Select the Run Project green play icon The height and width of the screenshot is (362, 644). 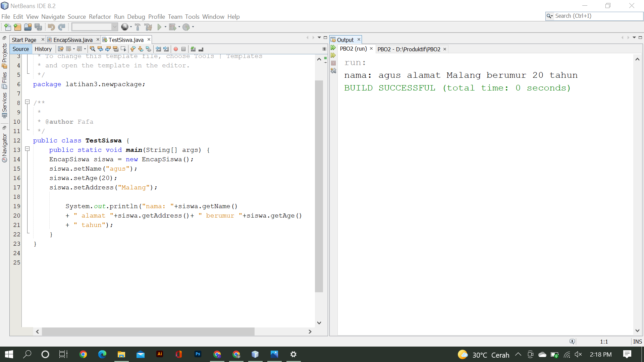160,27
